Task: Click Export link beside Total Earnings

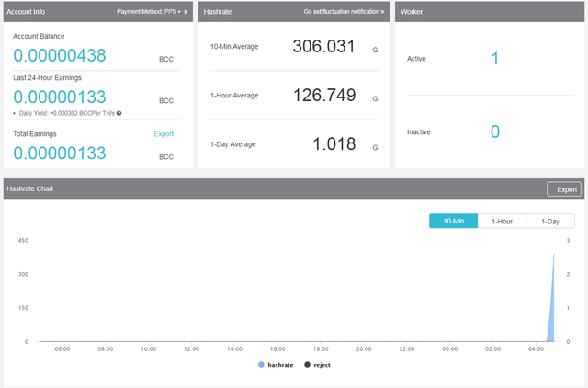Action: [164, 134]
